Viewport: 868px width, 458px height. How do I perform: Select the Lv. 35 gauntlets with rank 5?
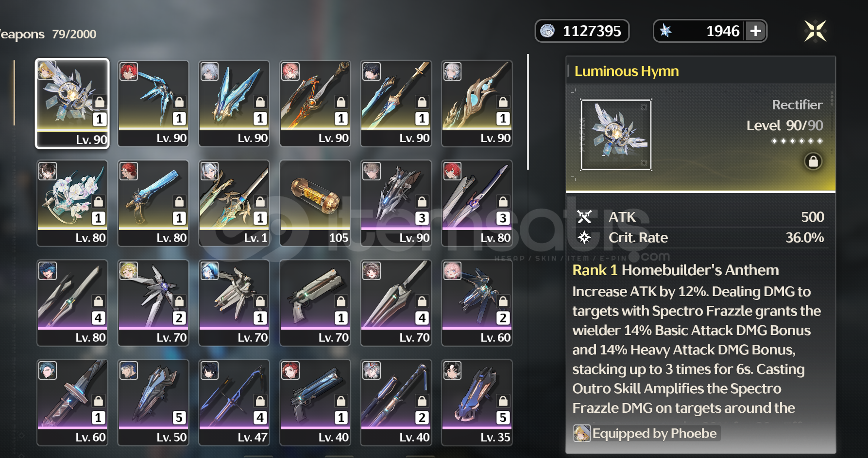click(x=477, y=403)
